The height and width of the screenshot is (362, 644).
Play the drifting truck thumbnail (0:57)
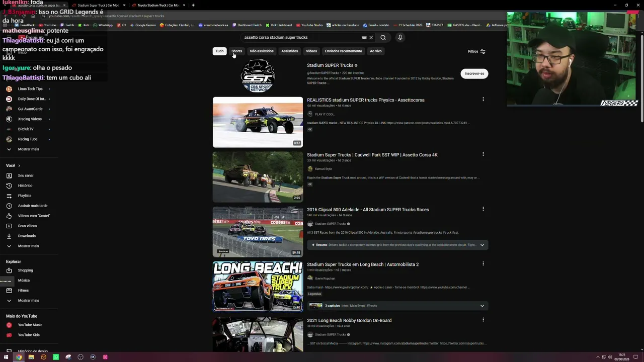point(258,122)
